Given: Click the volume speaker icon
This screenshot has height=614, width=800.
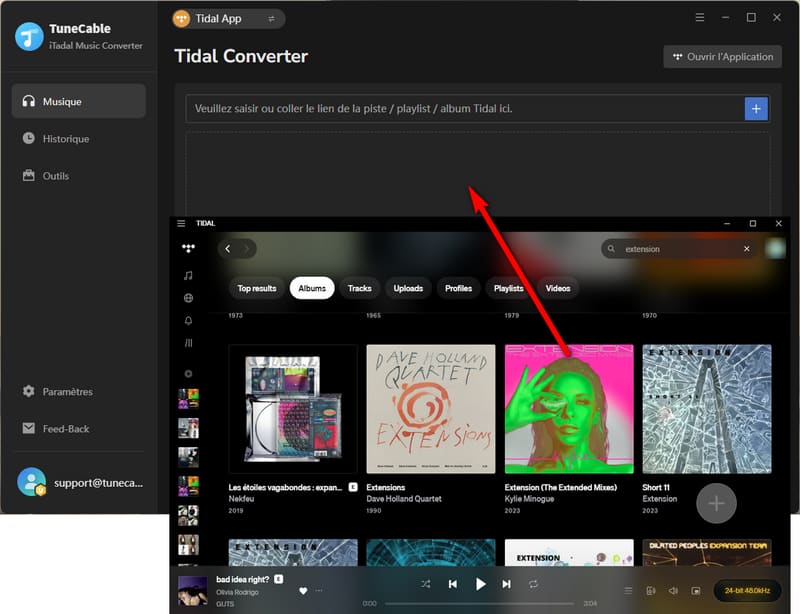Looking at the screenshot, I should 673,591.
